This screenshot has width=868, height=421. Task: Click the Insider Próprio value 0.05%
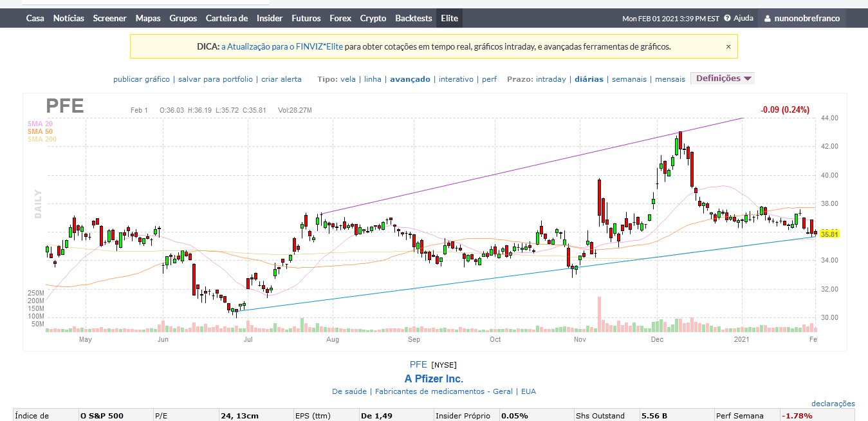pyautogui.click(x=515, y=416)
